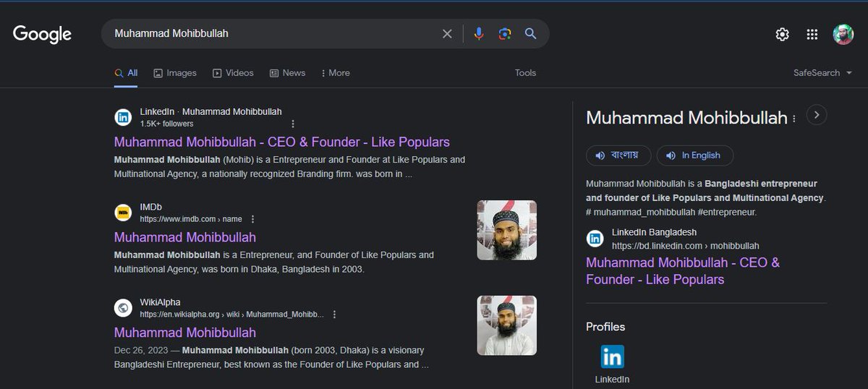Open the WikiAlpha Muhammad Mohibbullah link
Screen dimensions: 868x389
[x=185, y=333]
